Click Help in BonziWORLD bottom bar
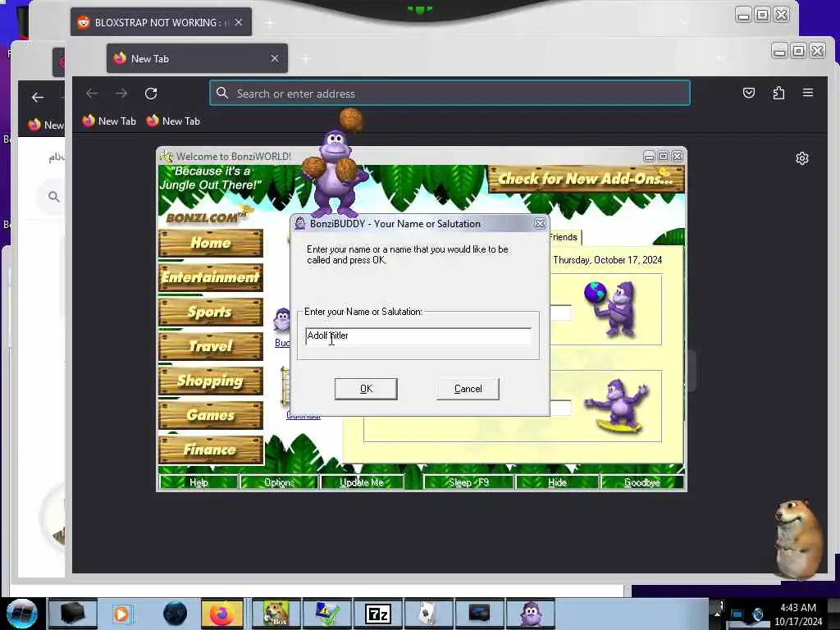The image size is (840, 630). pyautogui.click(x=199, y=482)
